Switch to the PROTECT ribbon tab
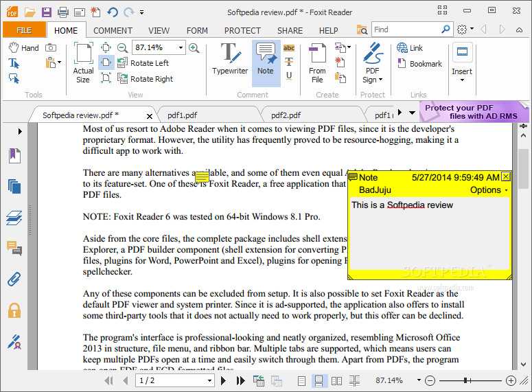 click(x=242, y=30)
